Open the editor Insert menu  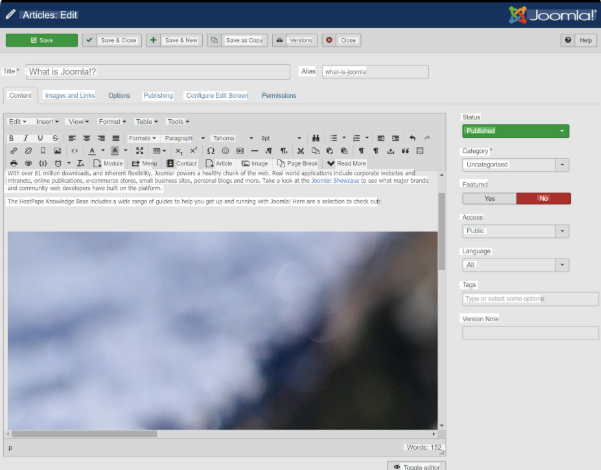pyautogui.click(x=48, y=122)
